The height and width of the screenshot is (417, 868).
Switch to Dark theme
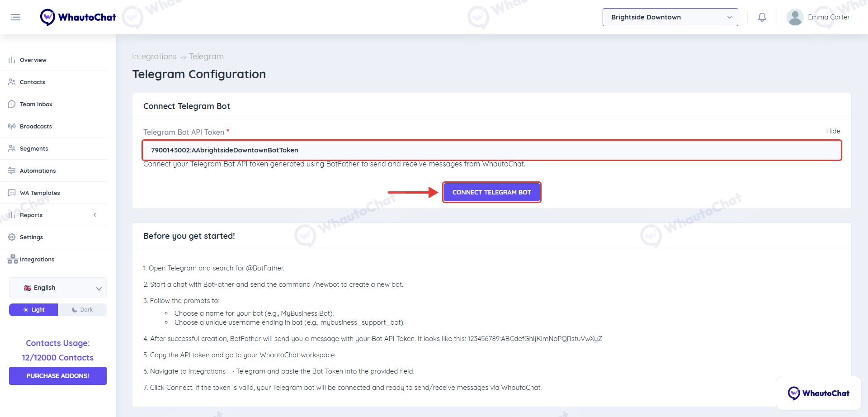pyautogui.click(x=82, y=310)
